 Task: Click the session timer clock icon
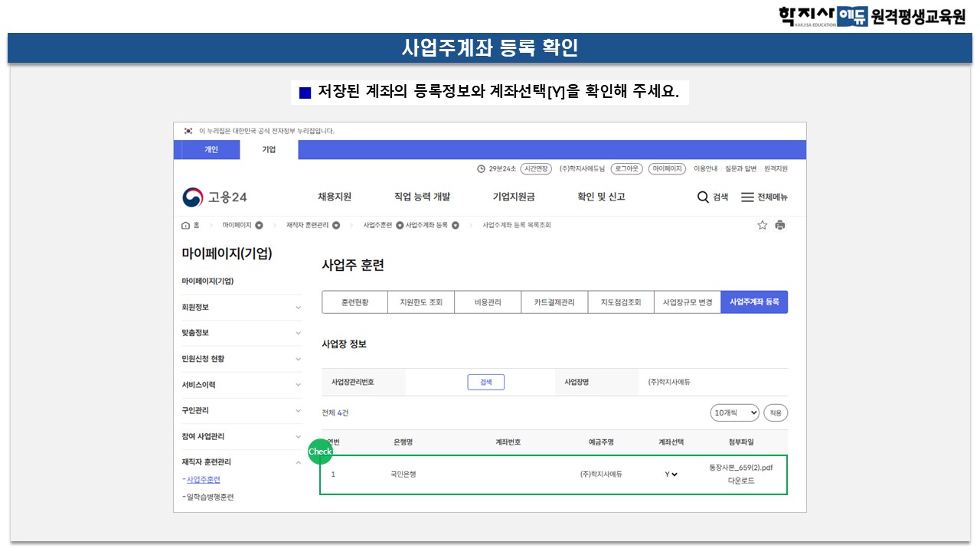481,169
